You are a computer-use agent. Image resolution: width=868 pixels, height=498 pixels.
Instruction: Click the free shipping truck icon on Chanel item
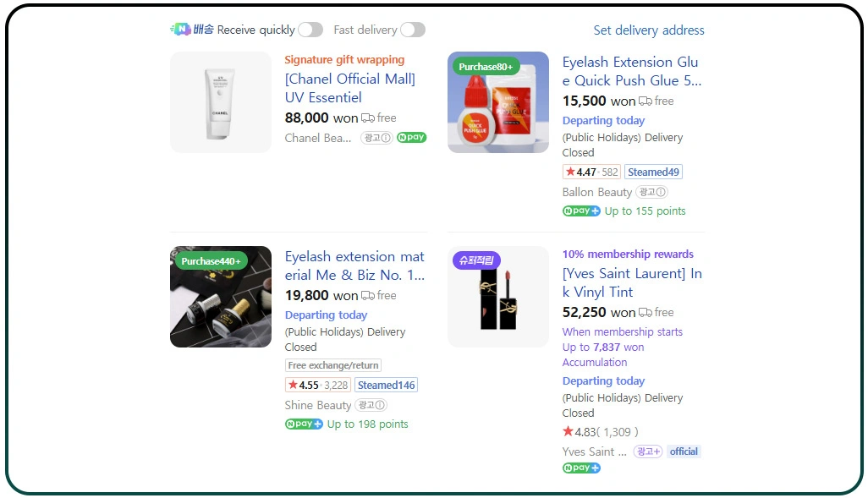369,118
